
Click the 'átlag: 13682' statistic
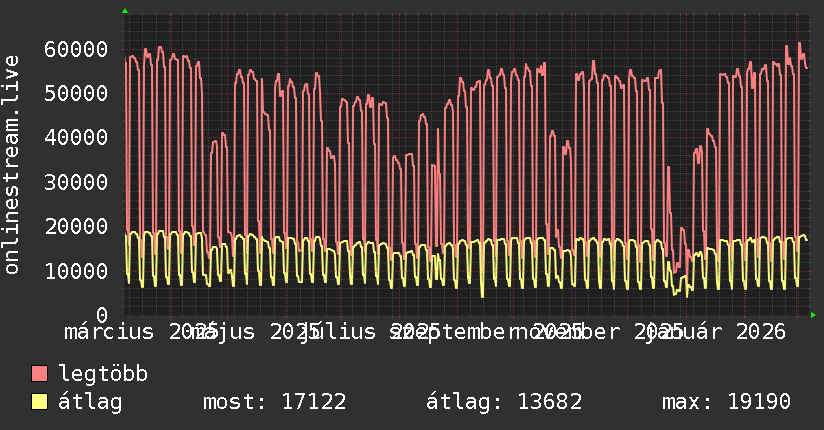click(504, 402)
